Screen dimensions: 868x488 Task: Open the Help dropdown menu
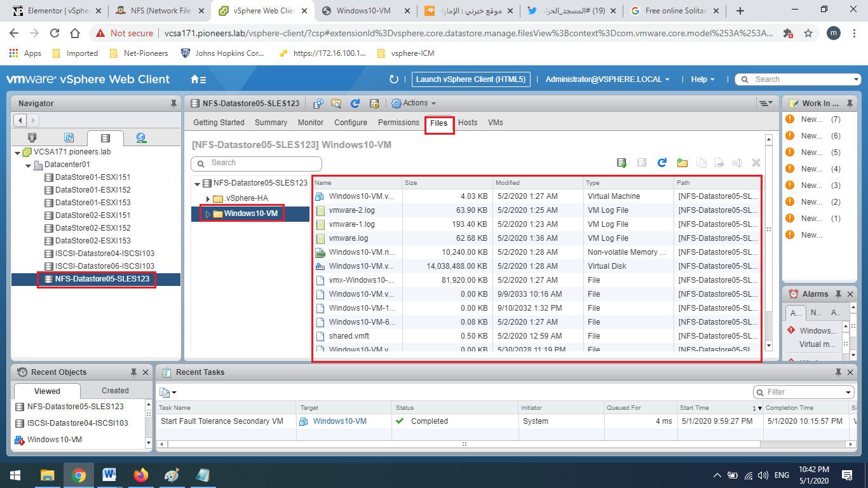(703, 79)
